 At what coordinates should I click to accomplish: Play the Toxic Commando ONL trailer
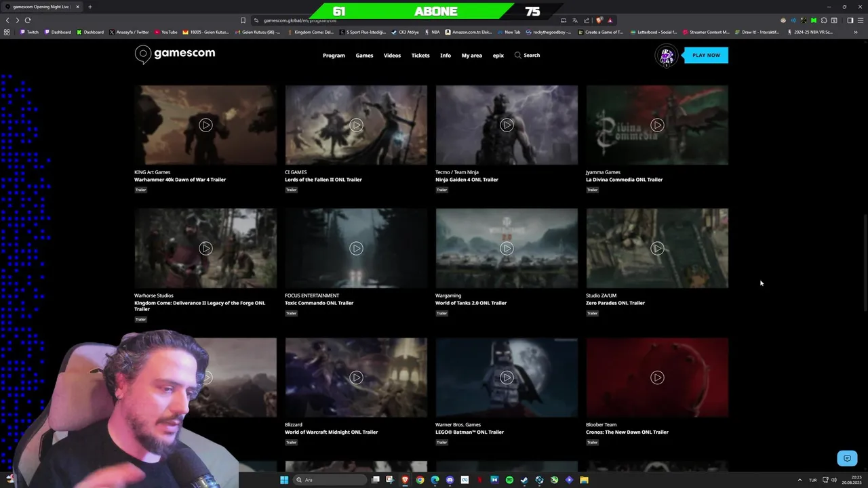coord(356,248)
